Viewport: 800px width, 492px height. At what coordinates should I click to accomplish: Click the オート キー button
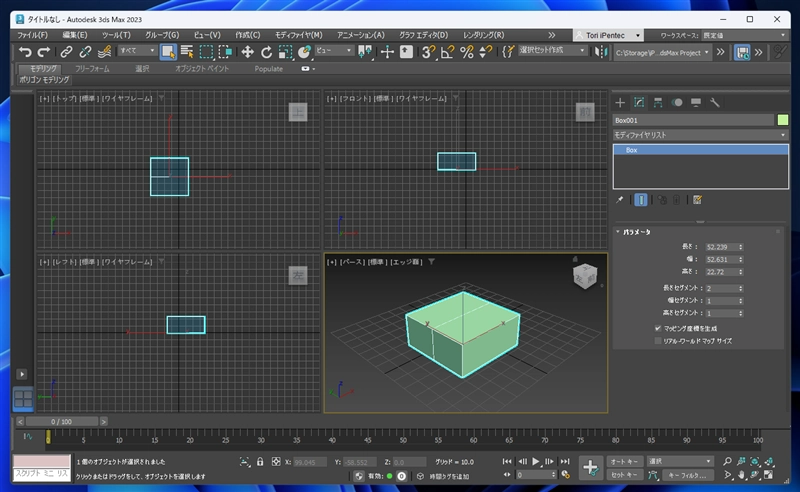(624, 461)
